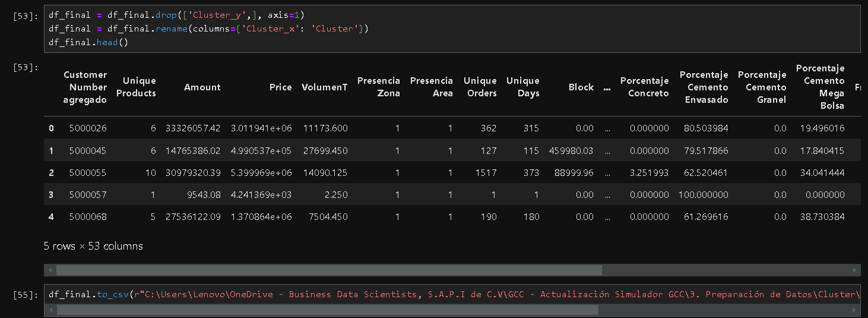Viewport: 868px width, 318px height.
Task: Click left arrow of dataframe output scrollbar
Action: point(50,270)
